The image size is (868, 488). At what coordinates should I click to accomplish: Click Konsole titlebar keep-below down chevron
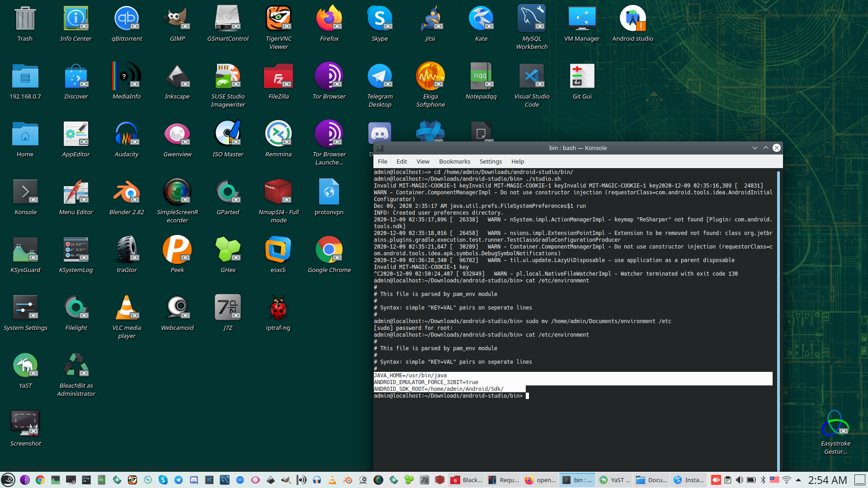(x=755, y=148)
